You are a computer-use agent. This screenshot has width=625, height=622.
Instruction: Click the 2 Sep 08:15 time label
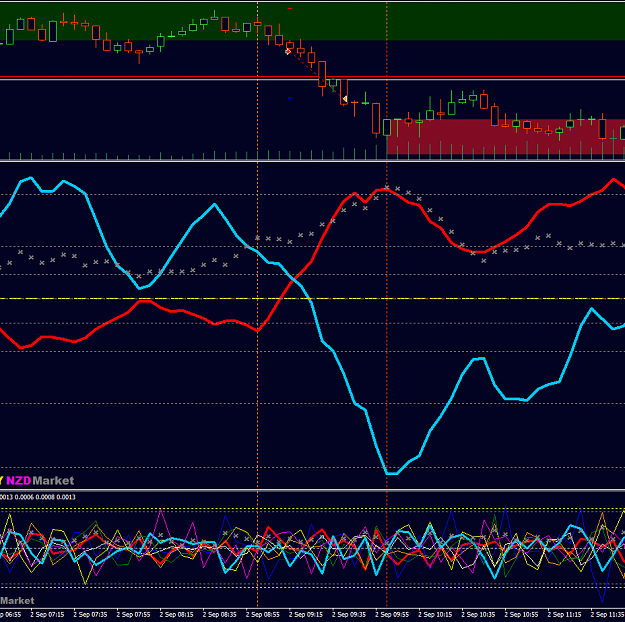176,615
